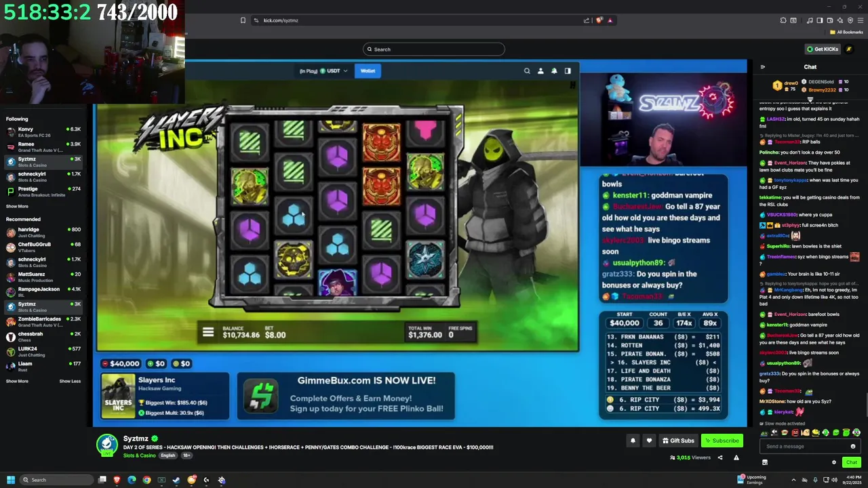Image resolution: width=868 pixels, height=488 pixels.
Task: Expand hidden system tray icons
Action: click(x=793, y=480)
